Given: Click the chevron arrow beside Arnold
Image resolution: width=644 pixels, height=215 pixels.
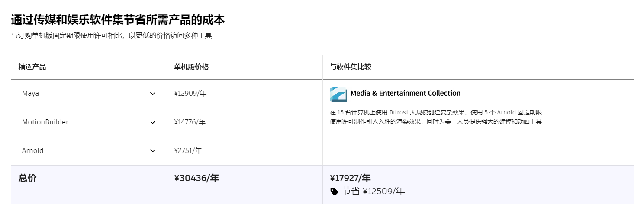Looking at the screenshot, I should pyautogui.click(x=153, y=151).
